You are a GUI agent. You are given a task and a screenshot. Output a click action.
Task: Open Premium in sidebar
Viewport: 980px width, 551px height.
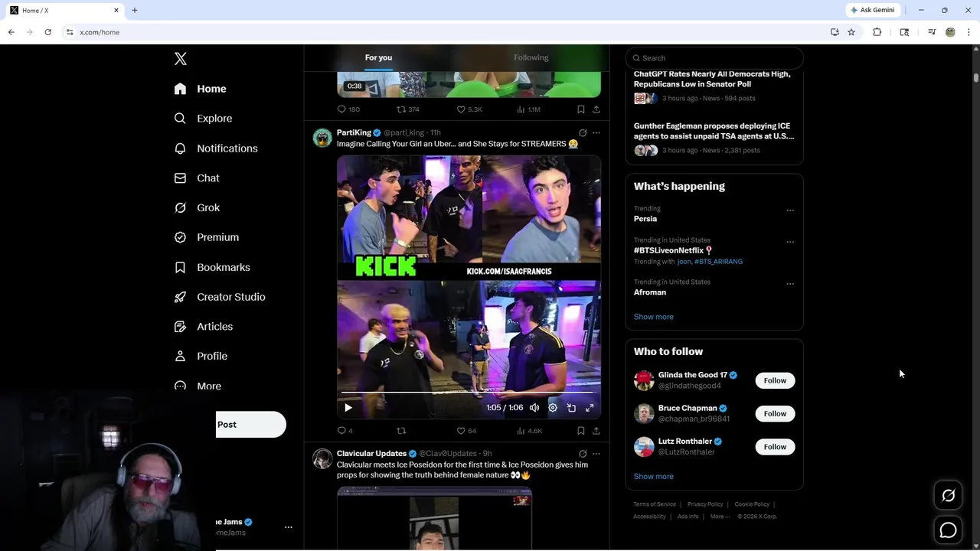pyautogui.click(x=207, y=237)
